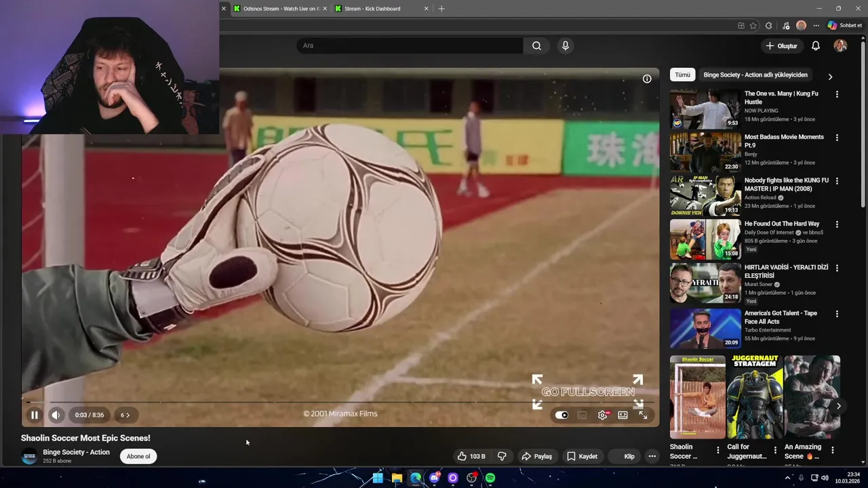Open the Call for Juggernaut short thumbnail
The width and height of the screenshot is (868, 488).
(755, 397)
